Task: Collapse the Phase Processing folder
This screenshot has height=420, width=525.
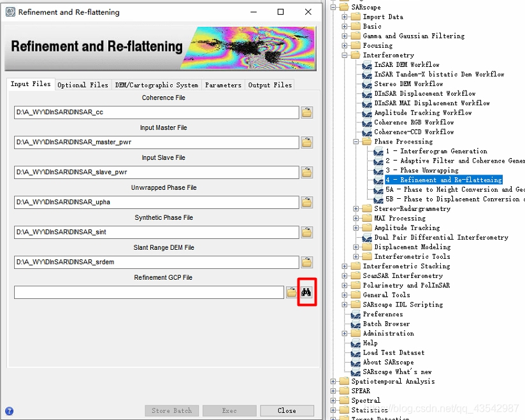Action: [x=356, y=141]
